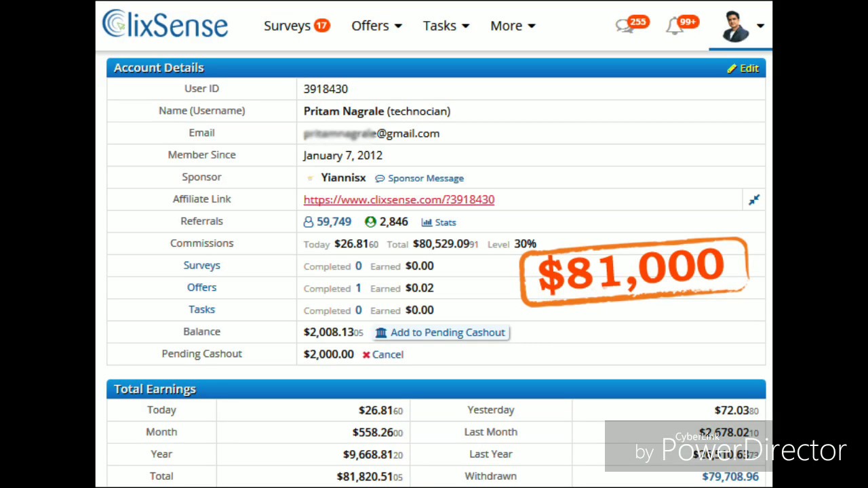This screenshot has height=488, width=868.
Task: Click the Balance amount $2,008.13
Action: (x=333, y=332)
